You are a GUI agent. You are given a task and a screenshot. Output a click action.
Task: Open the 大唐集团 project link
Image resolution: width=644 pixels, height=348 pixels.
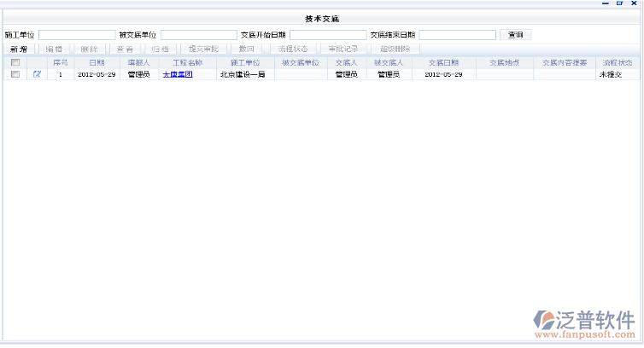tap(178, 74)
